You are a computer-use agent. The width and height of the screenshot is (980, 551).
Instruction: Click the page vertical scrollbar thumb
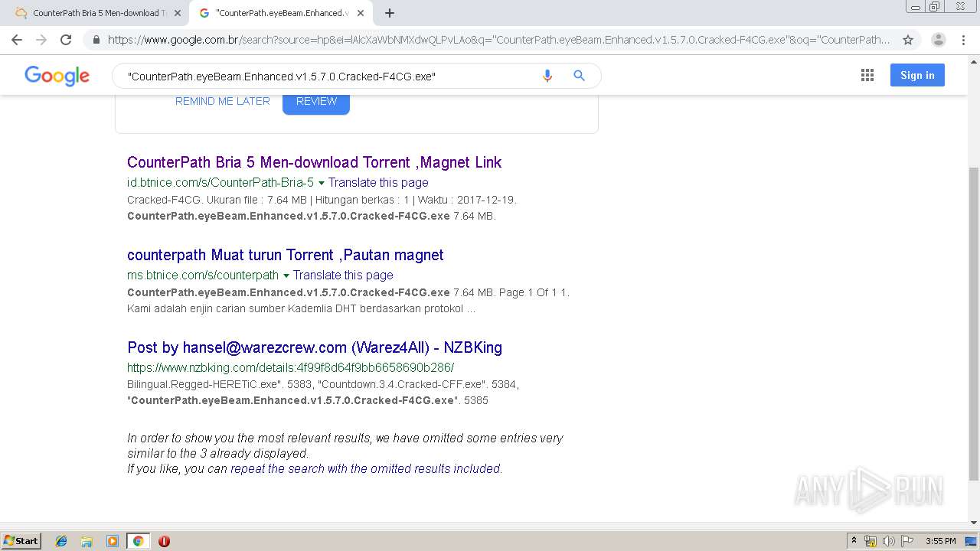974,323
